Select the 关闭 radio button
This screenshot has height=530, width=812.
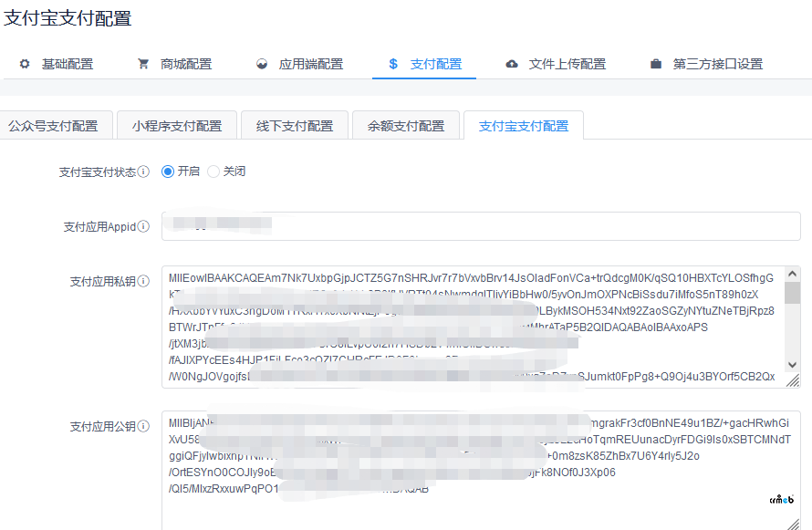coord(213,171)
